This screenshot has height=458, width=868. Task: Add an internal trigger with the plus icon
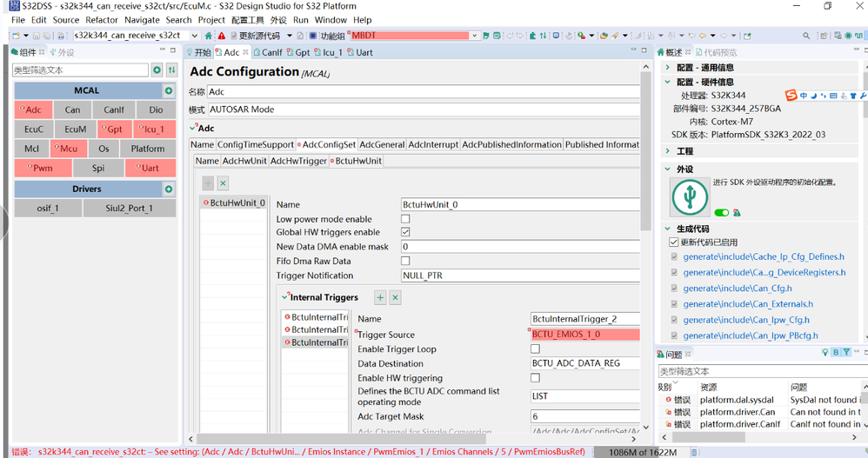(x=380, y=297)
